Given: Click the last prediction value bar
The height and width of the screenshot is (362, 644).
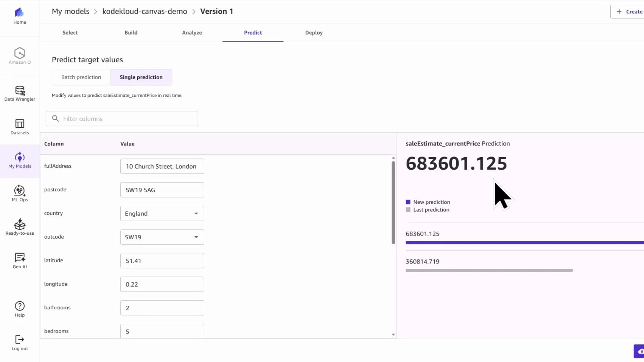Looking at the screenshot, I should (x=489, y=270).
